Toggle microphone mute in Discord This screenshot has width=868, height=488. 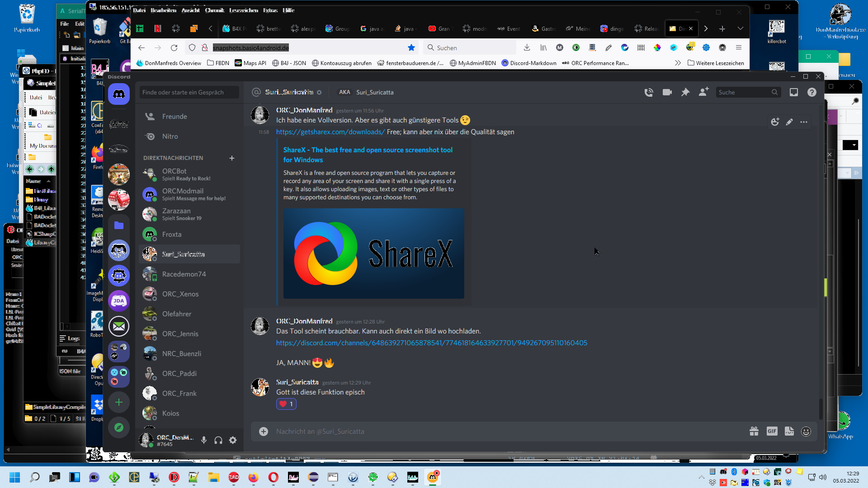[x=204, y=440]
